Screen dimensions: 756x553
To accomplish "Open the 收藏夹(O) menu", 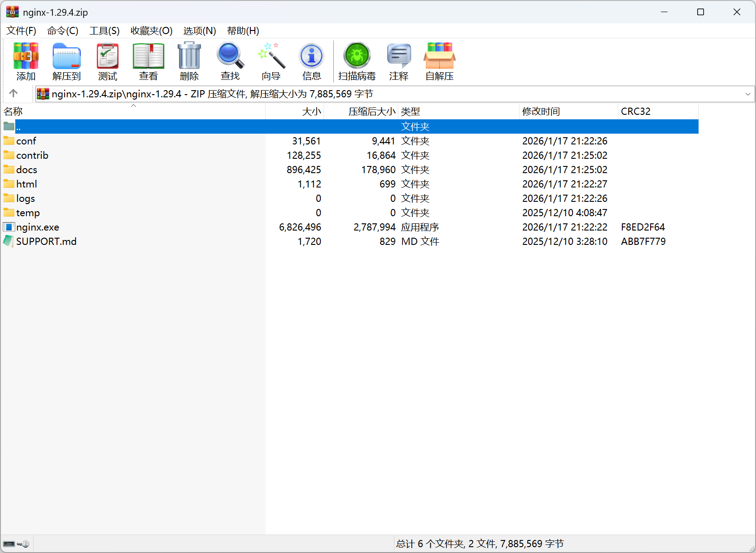I will click(x=152, y=30).
